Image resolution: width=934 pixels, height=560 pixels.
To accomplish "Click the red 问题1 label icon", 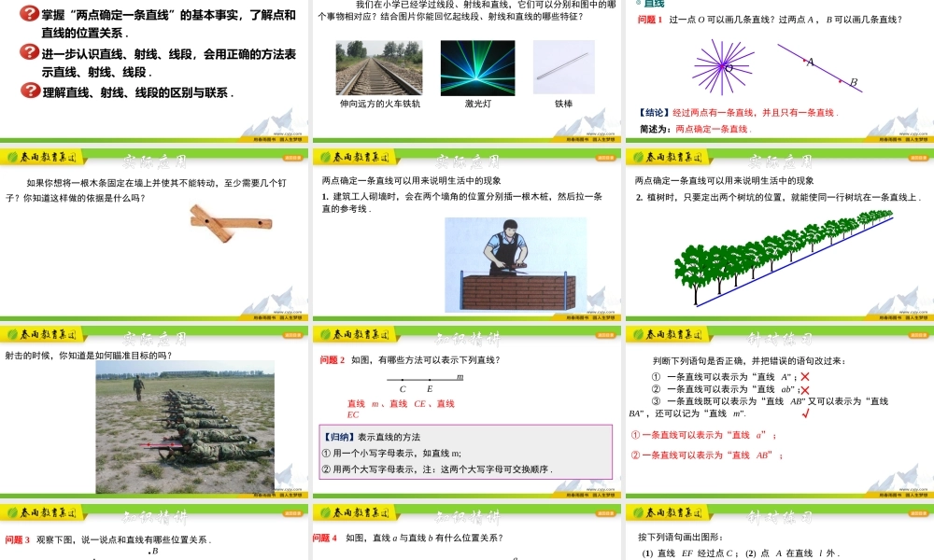I will point(648,20).
